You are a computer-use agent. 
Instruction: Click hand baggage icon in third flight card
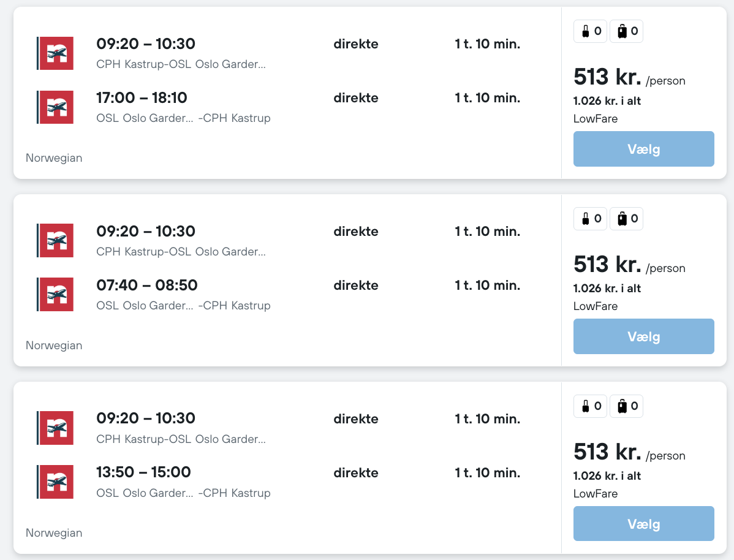click(x=586, y=406)
